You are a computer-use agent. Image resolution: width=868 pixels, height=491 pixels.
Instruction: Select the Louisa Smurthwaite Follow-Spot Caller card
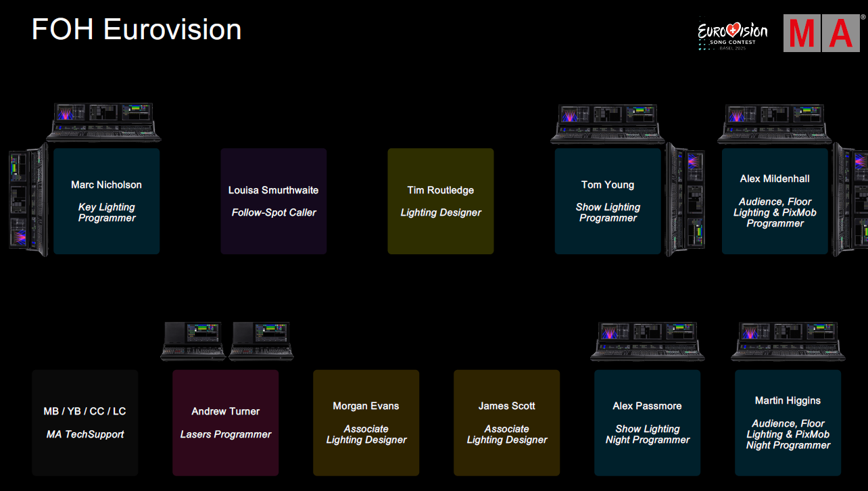274,202
